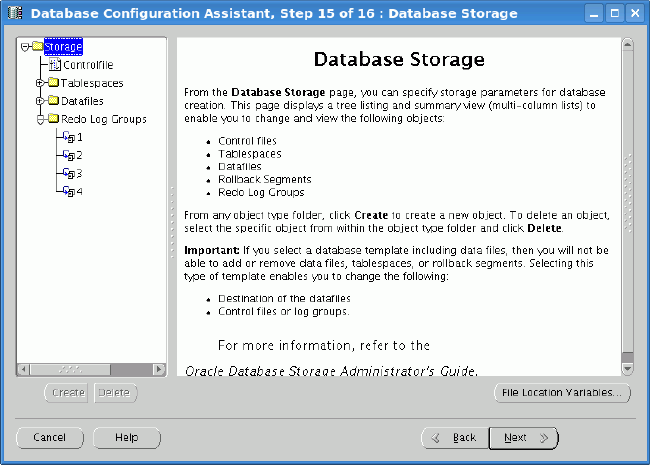The image size is (650, 465).
Task: Collapse the Storage root node
Action: coord(24,47)
